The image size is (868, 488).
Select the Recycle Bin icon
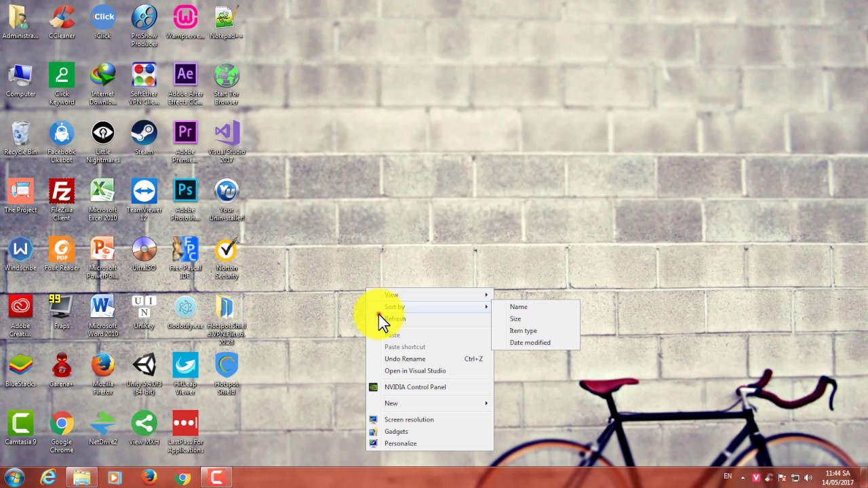pos(20,138)
